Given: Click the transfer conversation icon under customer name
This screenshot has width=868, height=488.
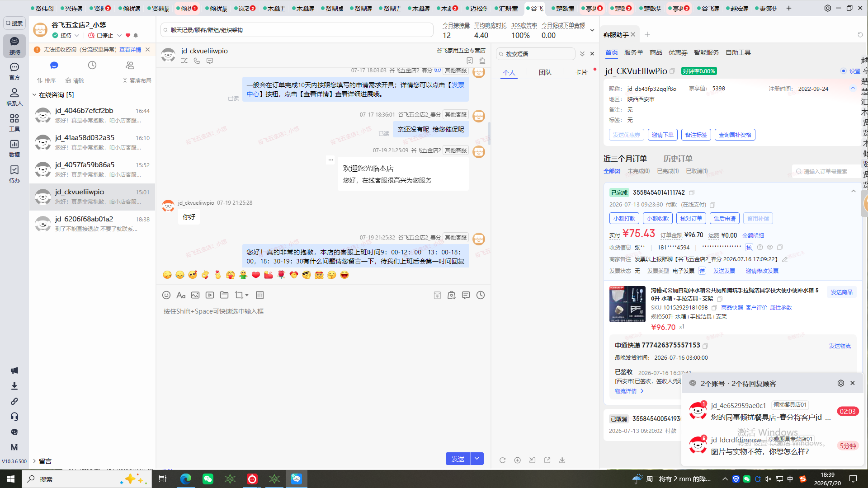Looking at the screenshot, I should point(184,61).
